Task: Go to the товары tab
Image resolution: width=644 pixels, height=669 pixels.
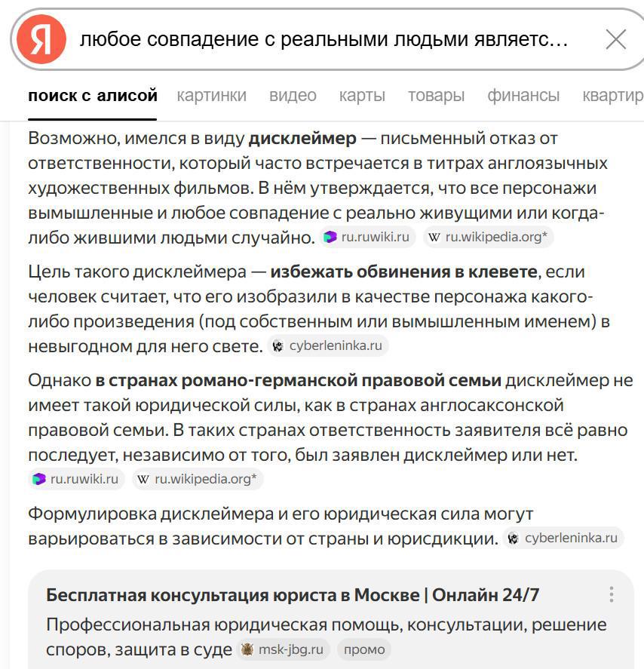Action: click(x=436, y=96)
